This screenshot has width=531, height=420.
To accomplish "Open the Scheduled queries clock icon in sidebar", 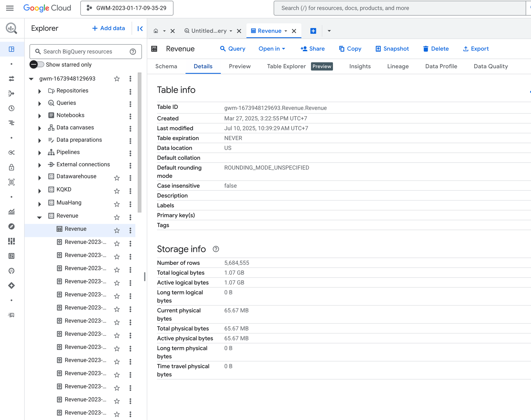I will (x=11, y=108).
